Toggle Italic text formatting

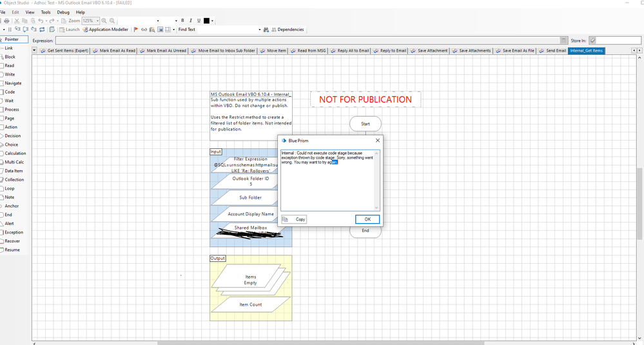click(x=191, y=21)
